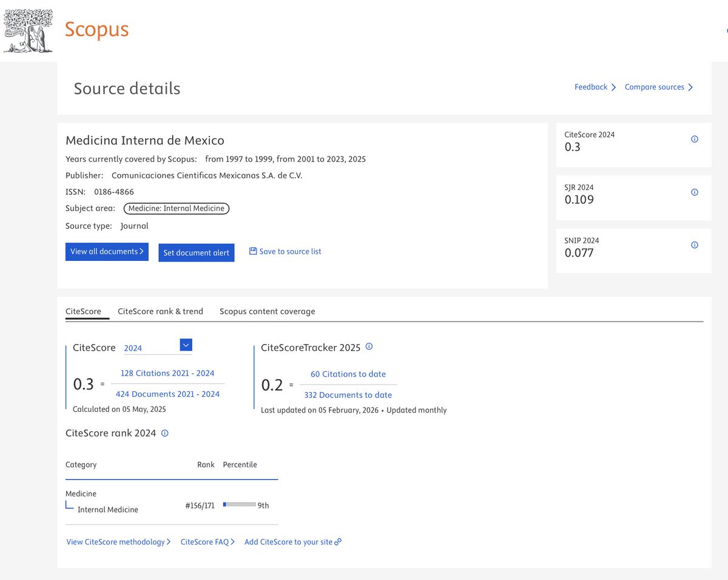Open View CiteScore methodology link

(118, 542)
